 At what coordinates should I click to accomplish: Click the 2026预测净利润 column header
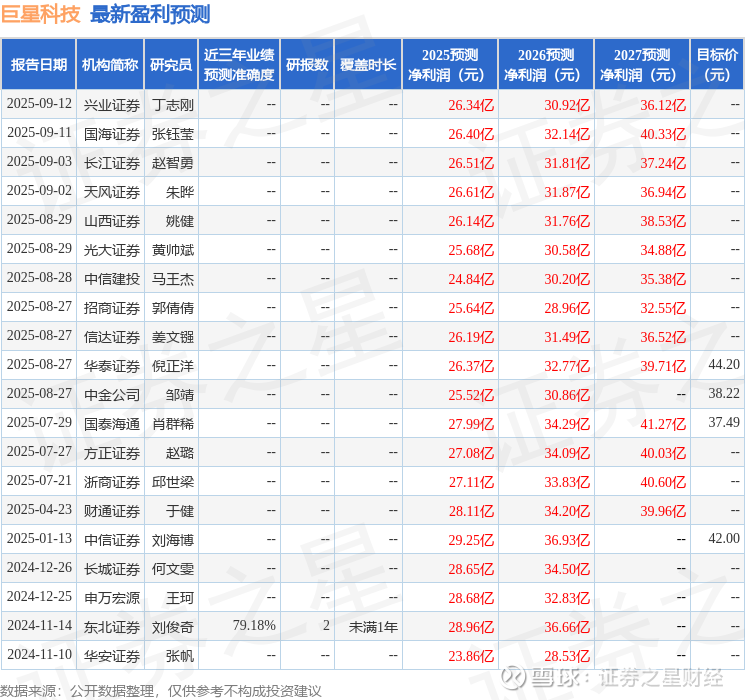tap(546, 65)
